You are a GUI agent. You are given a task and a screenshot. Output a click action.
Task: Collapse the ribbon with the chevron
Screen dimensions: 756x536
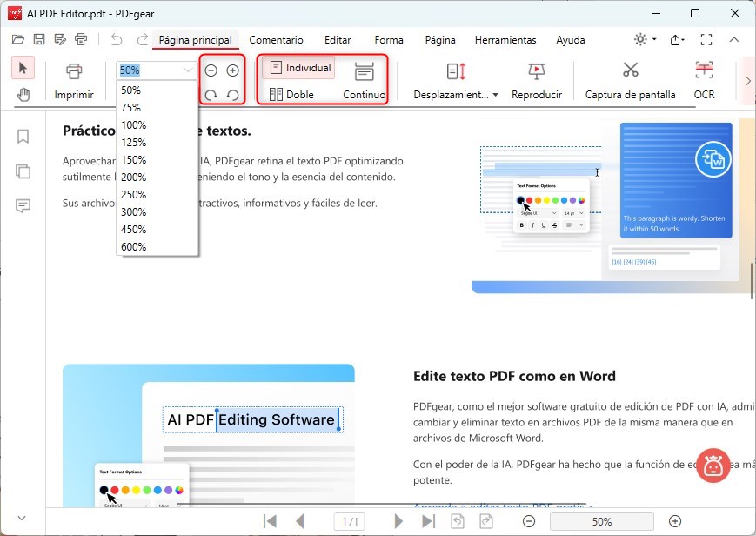[734, 39]
